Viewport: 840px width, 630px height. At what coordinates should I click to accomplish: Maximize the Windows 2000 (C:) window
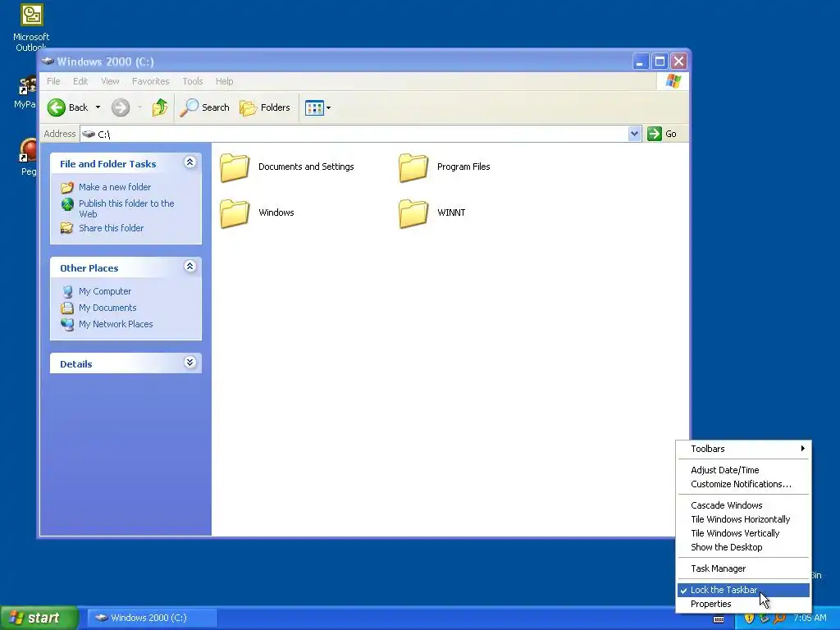point(660,61)
